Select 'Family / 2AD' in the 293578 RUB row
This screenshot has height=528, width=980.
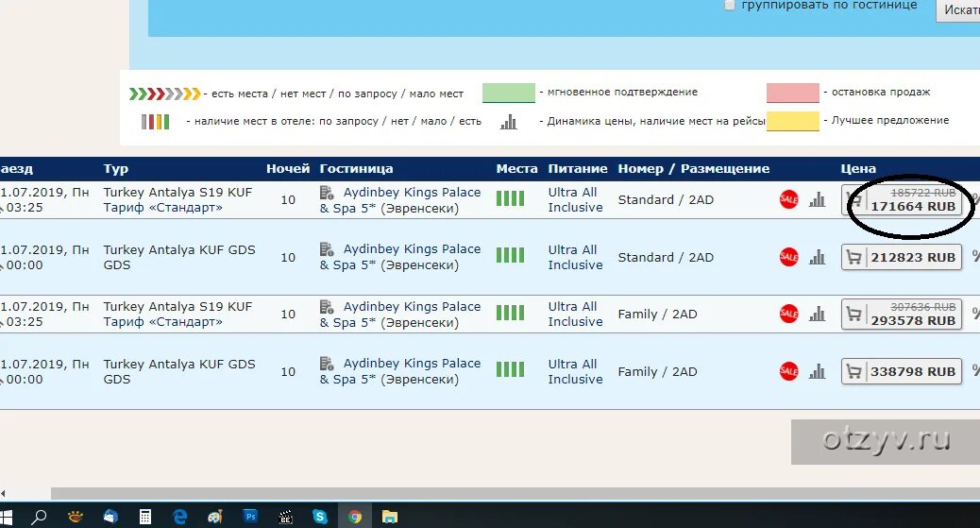(x=657, y=314)
